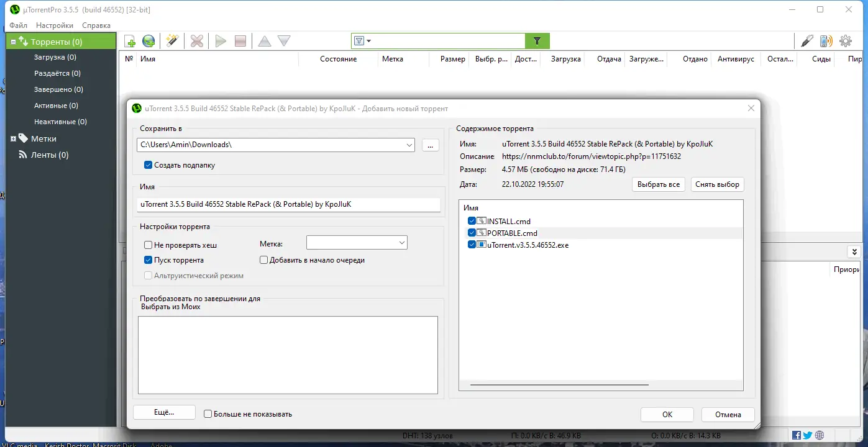Uncheck the INSTALL.cmd file checkbox
This screenshot has height=447, width=868.
pyautogui.click(x=472, y=221)
